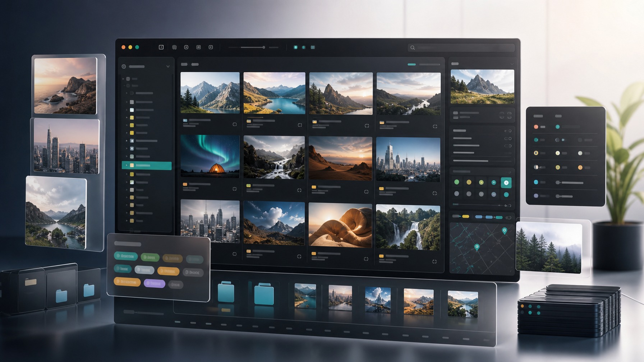This screenshot has width=644, height=362.
Task: Click the double-frame icons in the preview info row
Action: click(506, 115)
